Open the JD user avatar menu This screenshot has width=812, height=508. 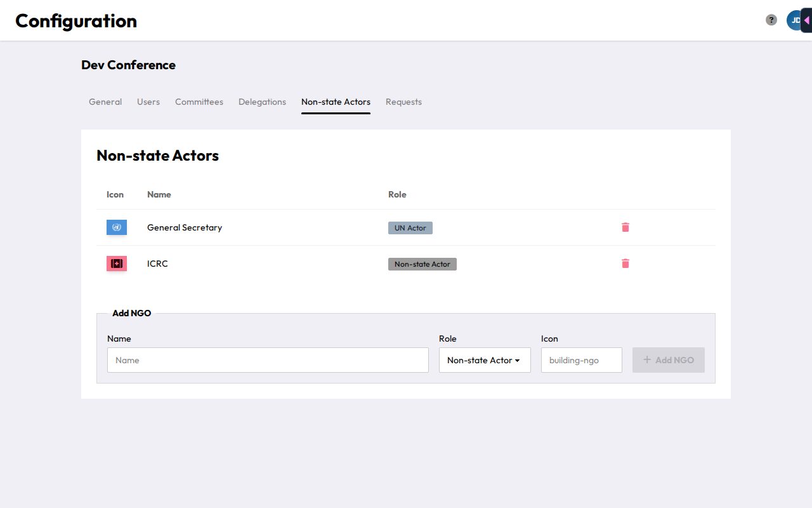[x=794, y=20]
